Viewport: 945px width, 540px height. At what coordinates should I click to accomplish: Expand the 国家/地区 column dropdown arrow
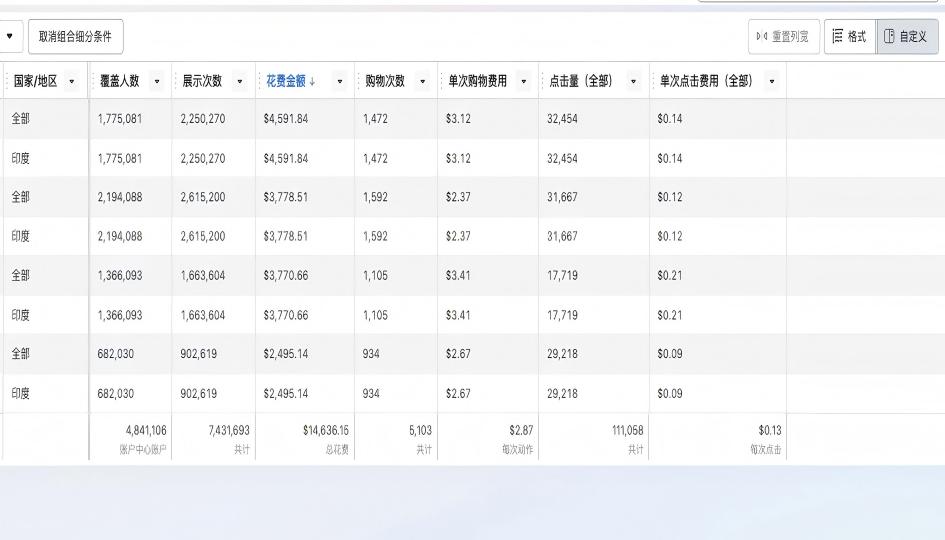[71, 81]
